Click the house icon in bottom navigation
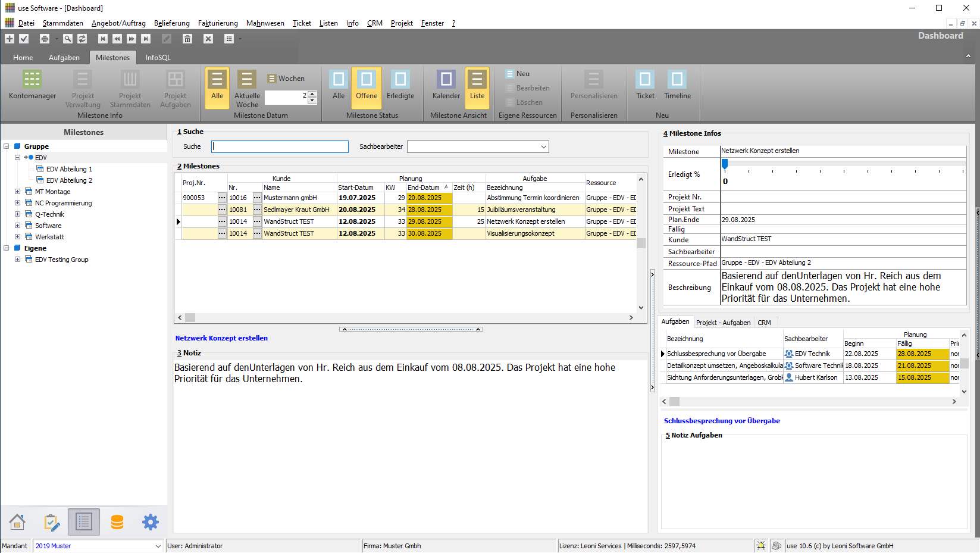Viewport: 980px width, 553px height. (x=17, y=522)
